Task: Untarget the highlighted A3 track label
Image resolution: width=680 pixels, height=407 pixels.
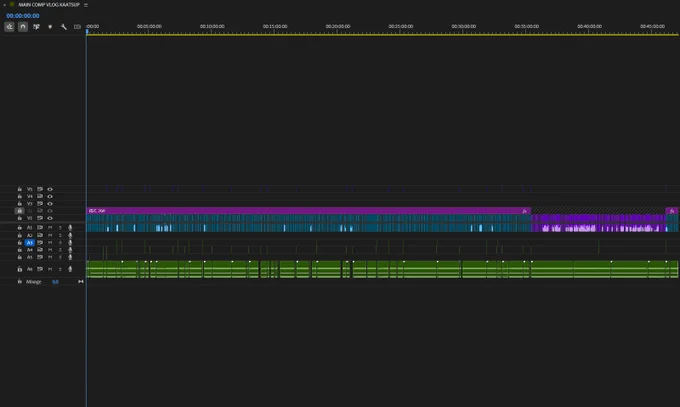Action: coord(29,243)
